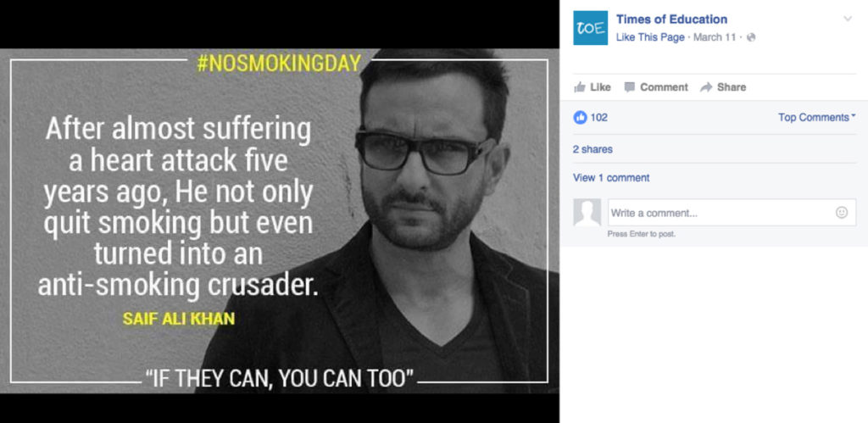Click the globe public privacy icon
This screenshot has width=868, height=423.
751,37
